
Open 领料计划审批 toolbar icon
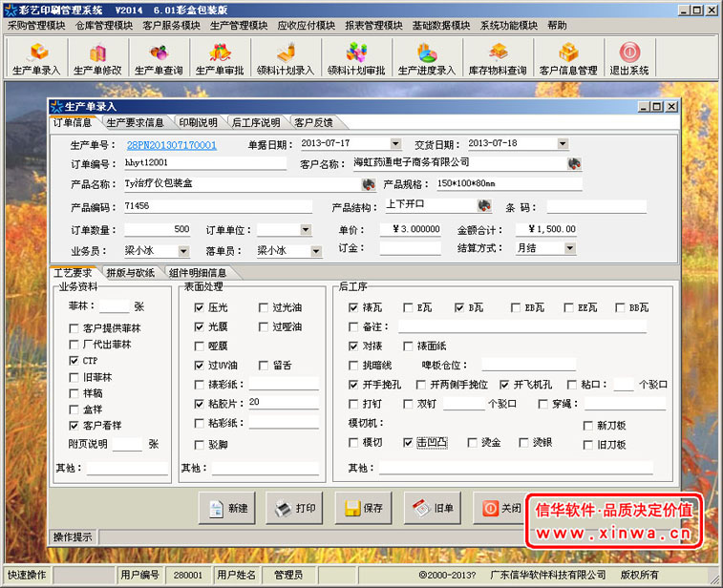(x=356, y=58)
